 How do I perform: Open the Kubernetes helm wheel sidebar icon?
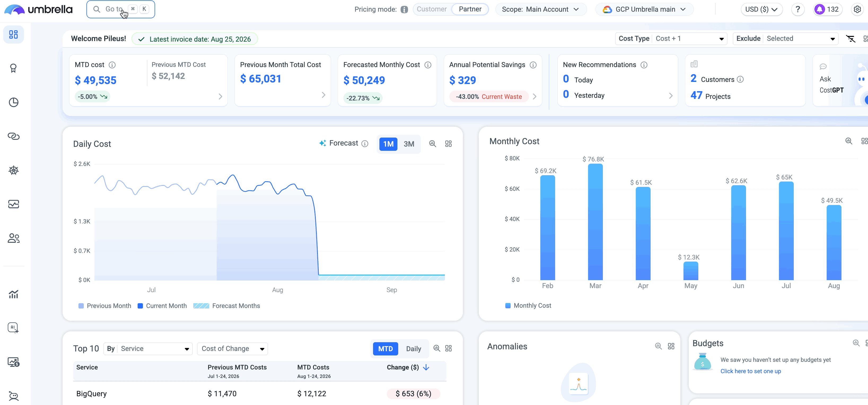point(14,170)
